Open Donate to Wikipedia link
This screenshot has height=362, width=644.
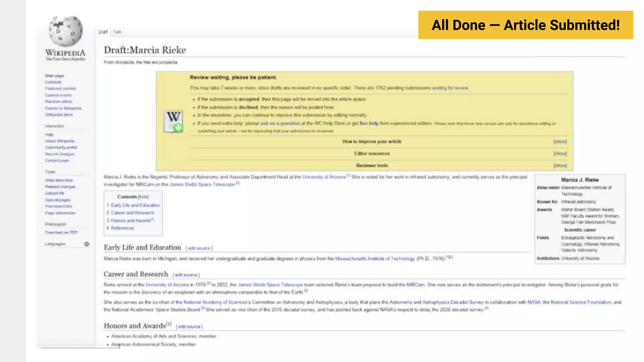point(63,108)
